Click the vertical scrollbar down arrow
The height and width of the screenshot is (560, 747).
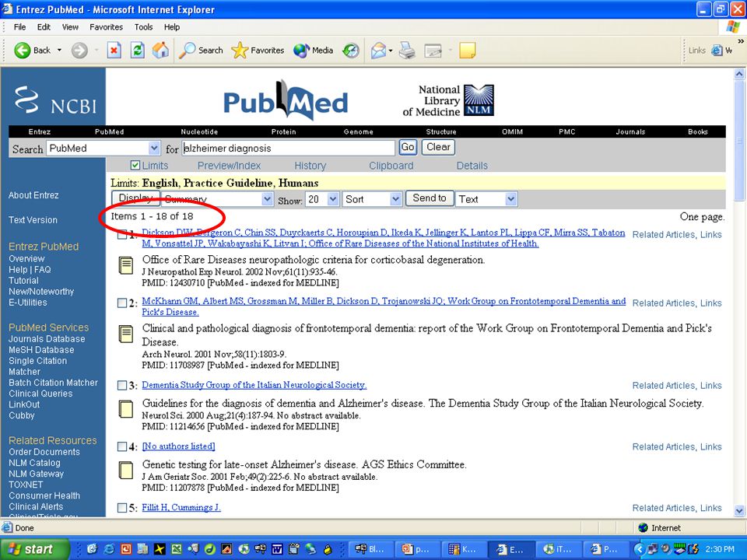[739, 511]
